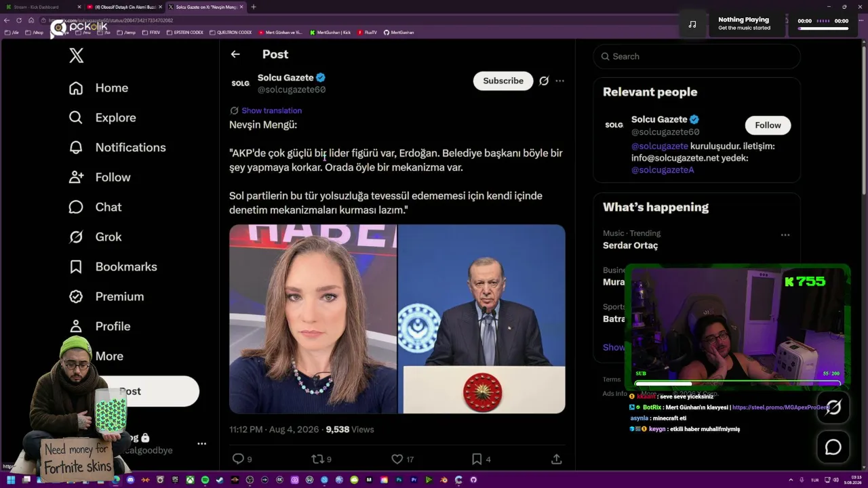The height and width of the screenshot is (488, 868).
Task: Open the floating chat messages button
Action: [833, 447]
